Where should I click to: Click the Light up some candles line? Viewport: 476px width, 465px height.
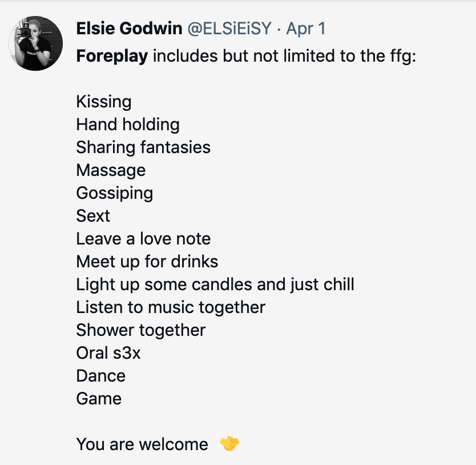215,285
